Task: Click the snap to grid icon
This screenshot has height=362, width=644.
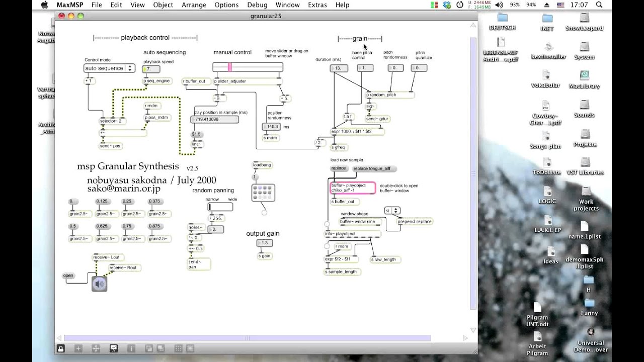Action: pos(190,348)
